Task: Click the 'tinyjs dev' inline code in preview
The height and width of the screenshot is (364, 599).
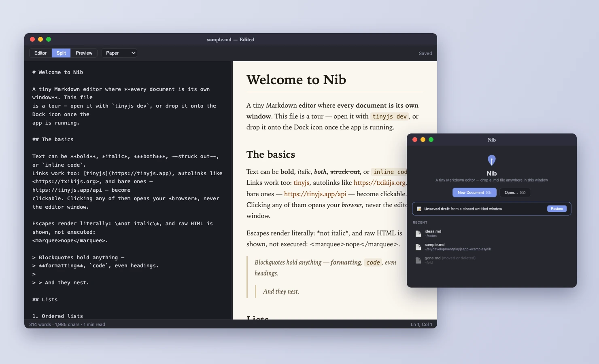Action: pyautogui.click(x=389, y=116)
